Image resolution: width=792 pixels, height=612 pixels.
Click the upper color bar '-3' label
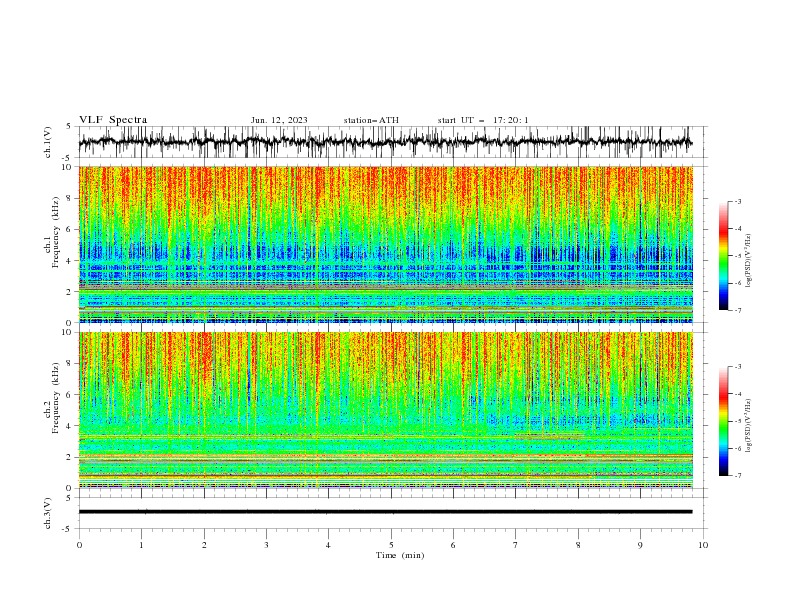[x=738, y=201]
